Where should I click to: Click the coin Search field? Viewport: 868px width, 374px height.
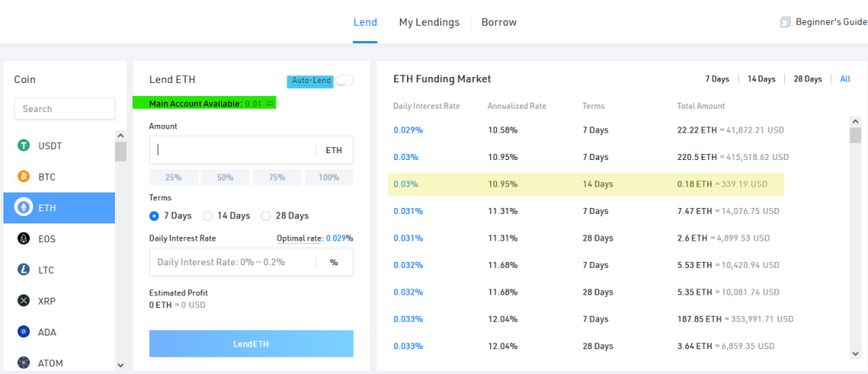[65, 109]
